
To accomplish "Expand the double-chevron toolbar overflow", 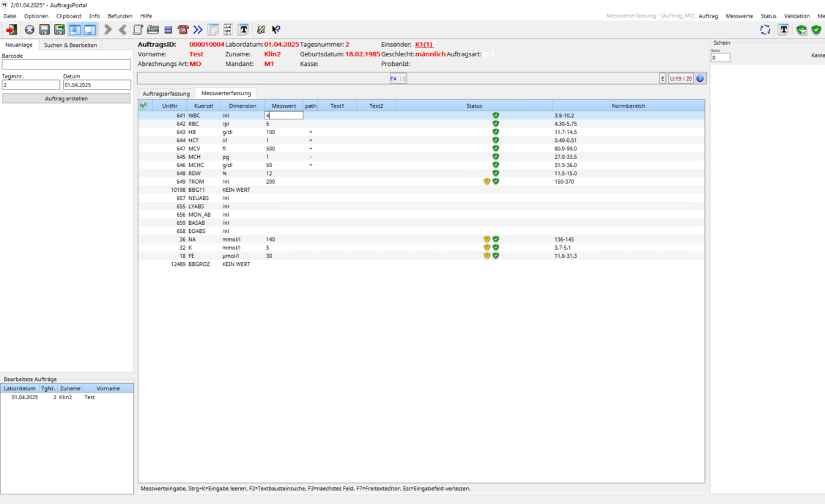I will [x=199, y=29].
